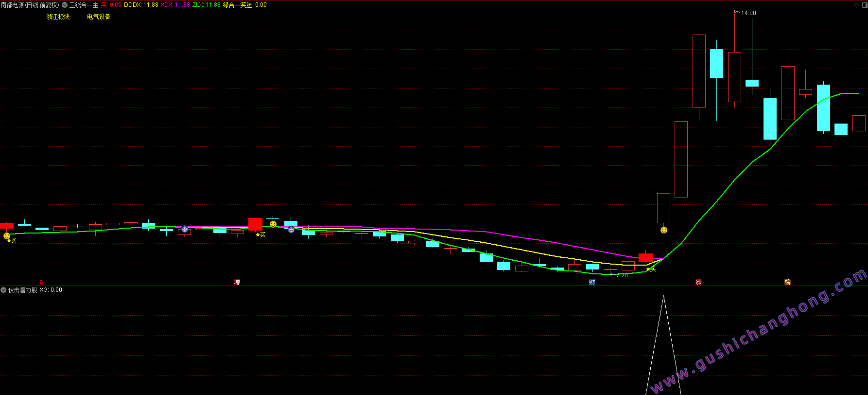This screenshot has width=868, height=395.
Task: Click the ★买 signal near the 7.20 low
Action: 651,269
